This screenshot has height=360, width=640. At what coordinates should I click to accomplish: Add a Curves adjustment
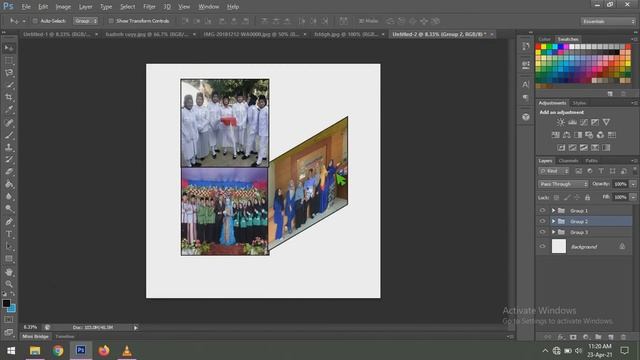pyautogui.click(x=584, y=122)
